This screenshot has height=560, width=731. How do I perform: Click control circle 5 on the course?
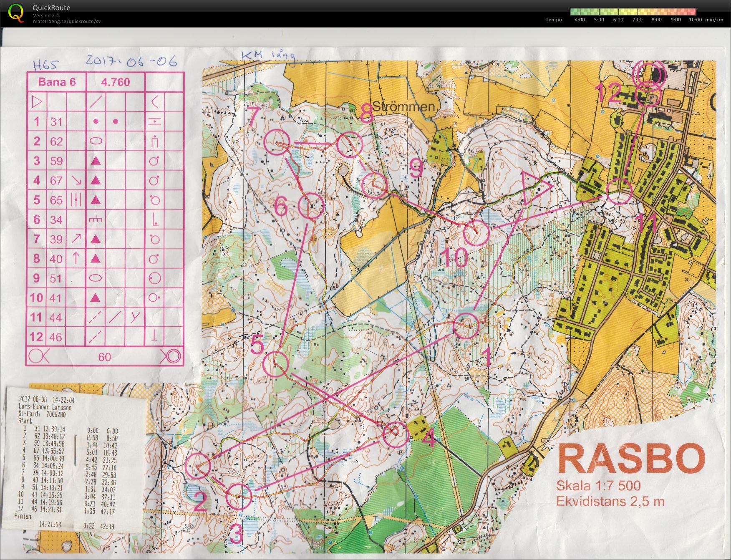[x=276, y=363]
